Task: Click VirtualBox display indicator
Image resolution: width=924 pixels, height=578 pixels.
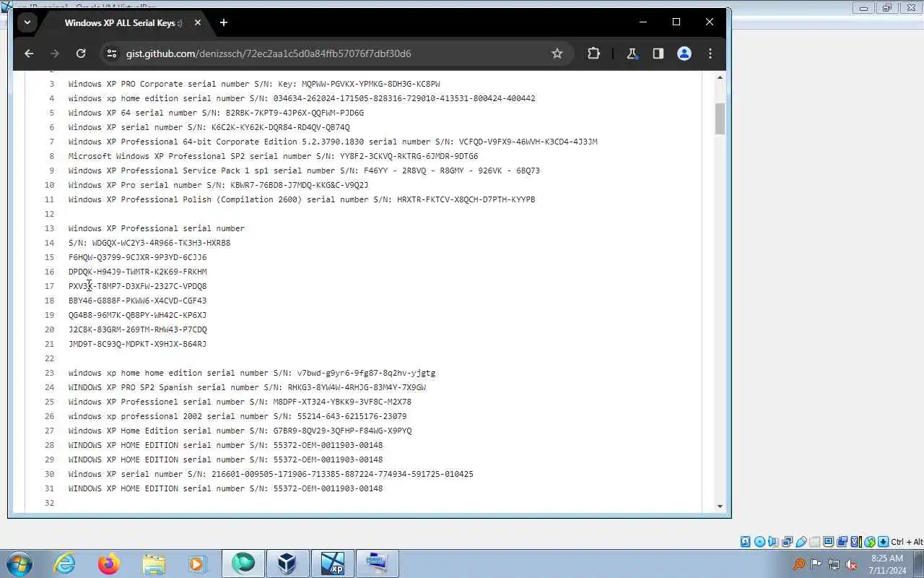Action: [828, 542]
